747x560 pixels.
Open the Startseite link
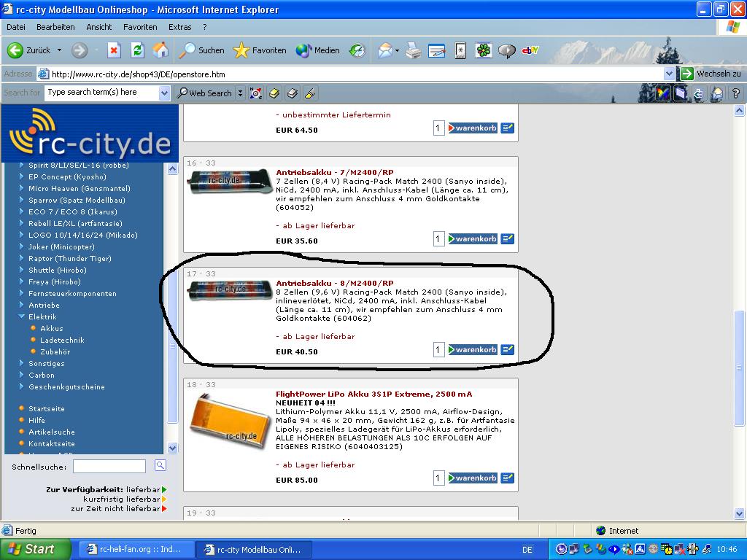(x=46, y=408)
